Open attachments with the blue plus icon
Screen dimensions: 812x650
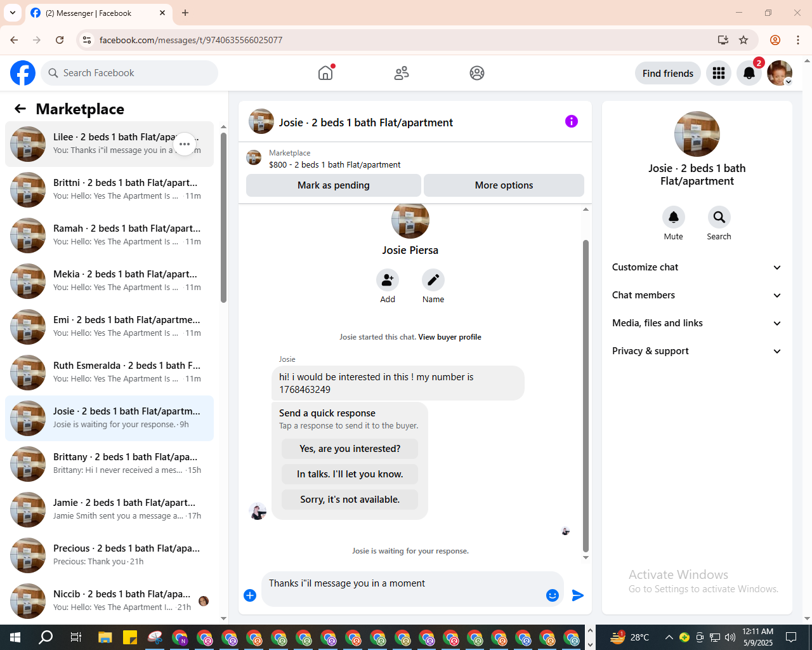(x=250, y=595)
